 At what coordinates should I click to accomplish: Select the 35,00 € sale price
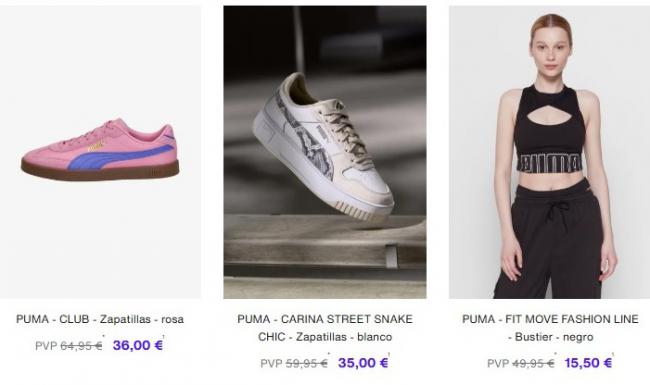click(363, 363)
